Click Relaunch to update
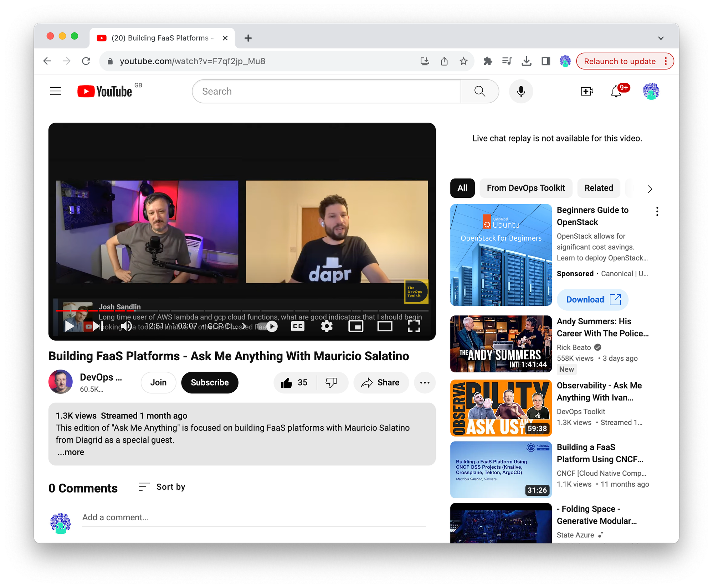This screenshot has height=588, width=713. (x=620, y=61)
